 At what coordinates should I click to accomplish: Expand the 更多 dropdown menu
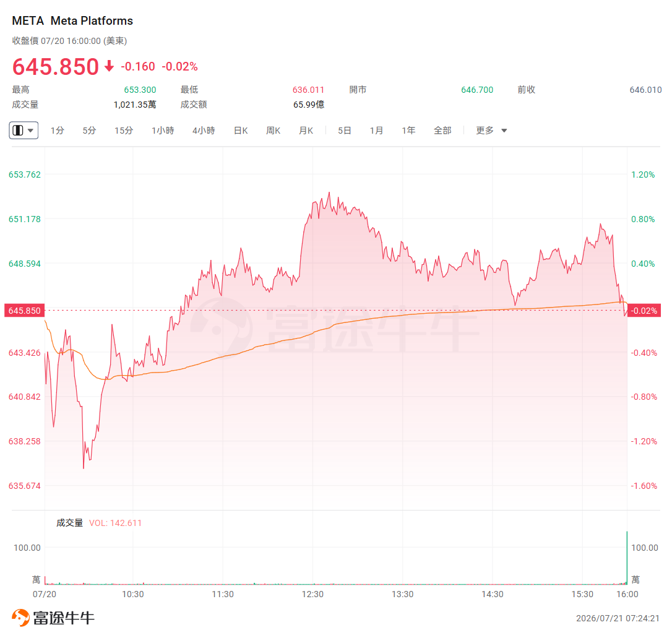[491, 130]
